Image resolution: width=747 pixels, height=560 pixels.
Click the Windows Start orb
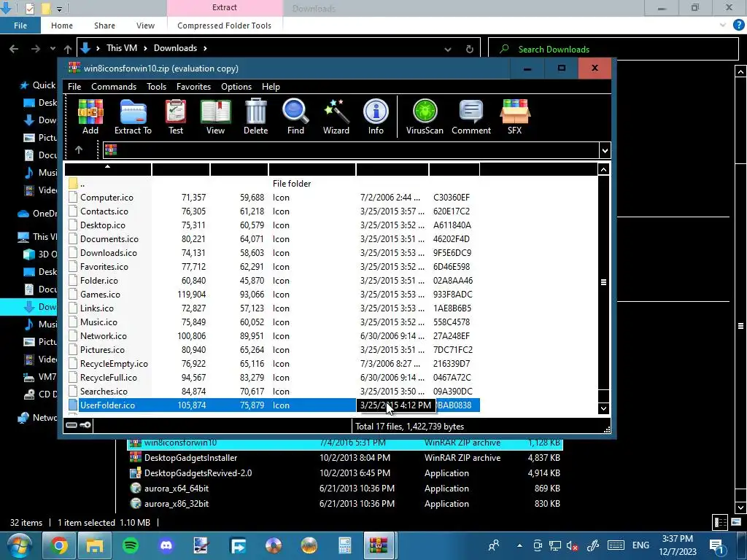20,545
